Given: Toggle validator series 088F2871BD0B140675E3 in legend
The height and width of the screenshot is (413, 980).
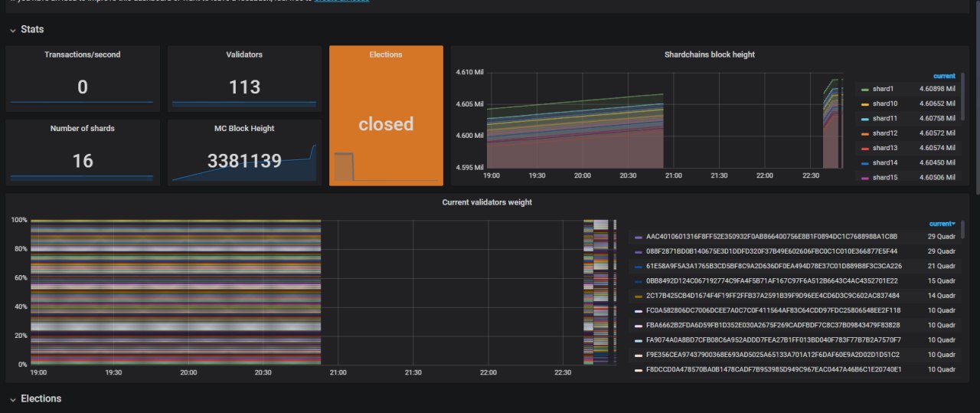Looking at the screenshot, I should tap(772, 251).
